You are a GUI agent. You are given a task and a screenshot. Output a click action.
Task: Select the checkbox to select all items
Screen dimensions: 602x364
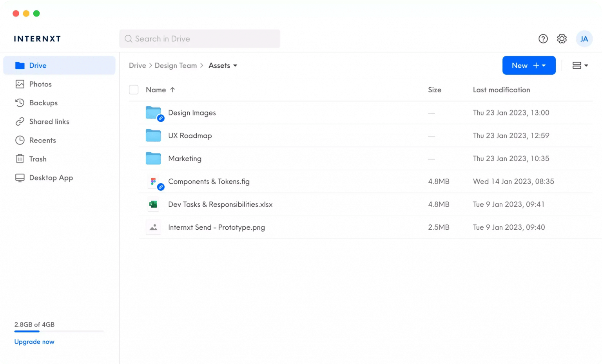coord(134,90)
